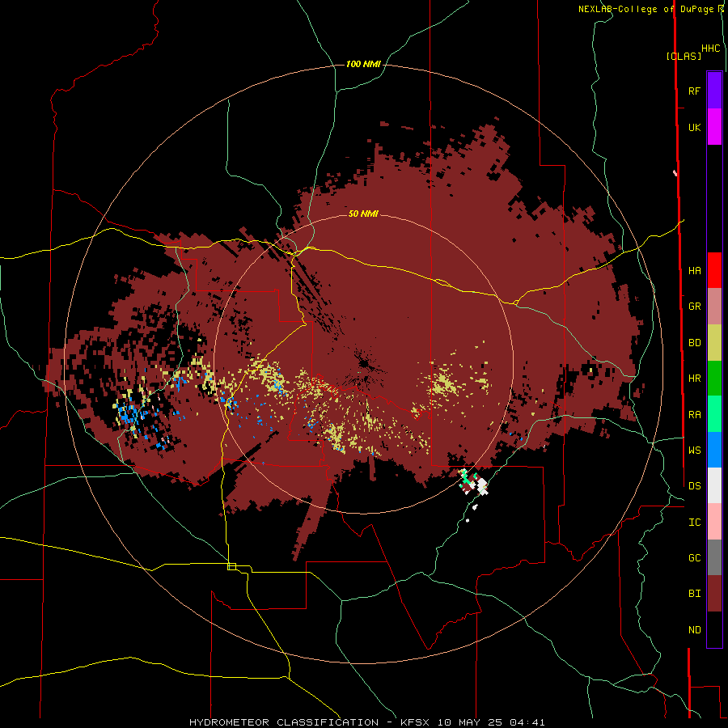The image size is (728, 728).
Task: Click the 50 NMI range ring label
Action: [363, 214]
